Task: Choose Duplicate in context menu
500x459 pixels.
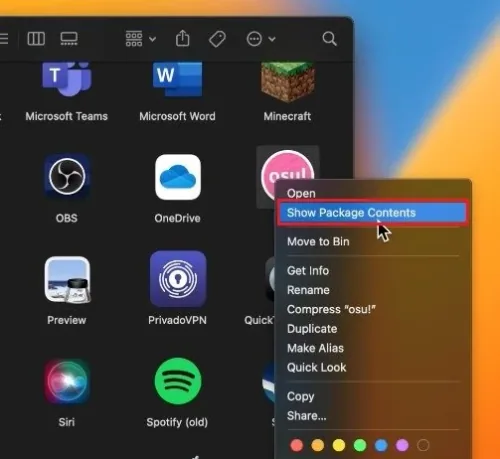Action: (372, 329)
